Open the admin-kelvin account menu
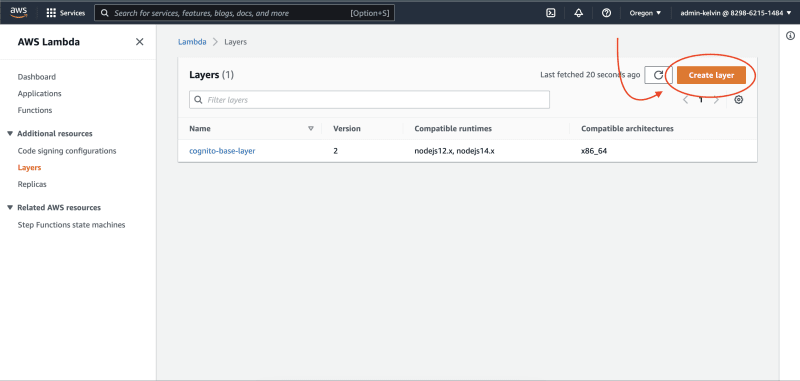This screenshot has height=381, width=800. click(x=735, y=13)
